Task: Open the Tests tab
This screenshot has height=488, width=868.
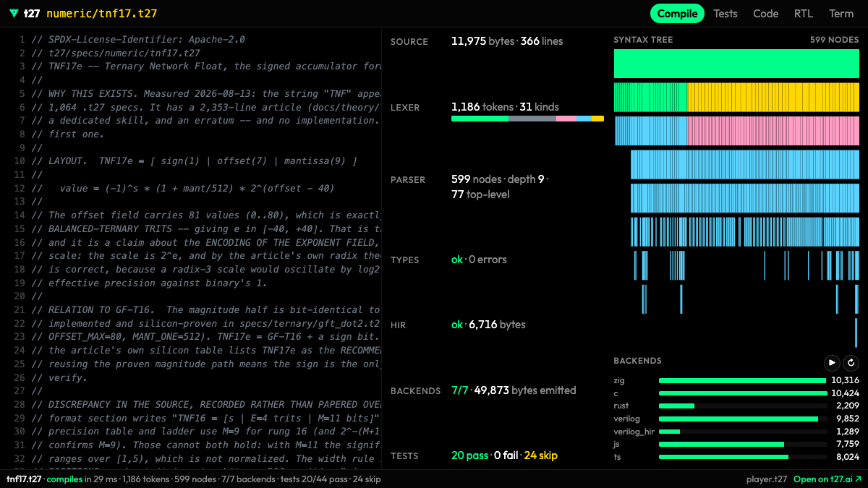Action: click(726, 13)
